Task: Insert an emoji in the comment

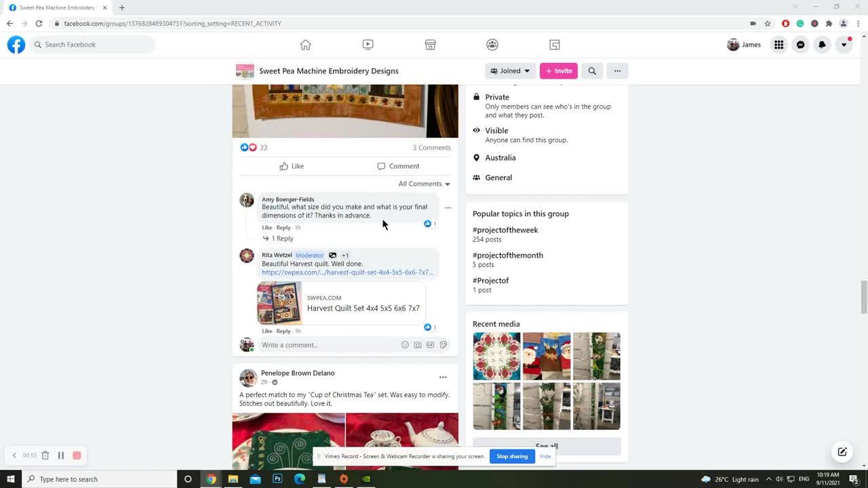Action: coord(405,345)
